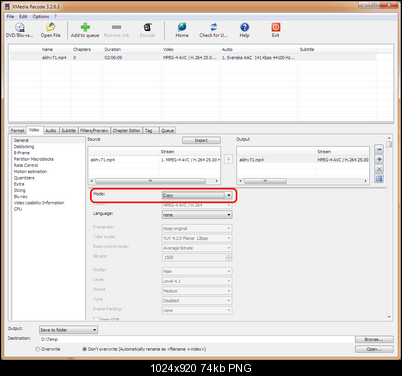
Task: Select General in the settings list
Action: (x=21, y=140)
